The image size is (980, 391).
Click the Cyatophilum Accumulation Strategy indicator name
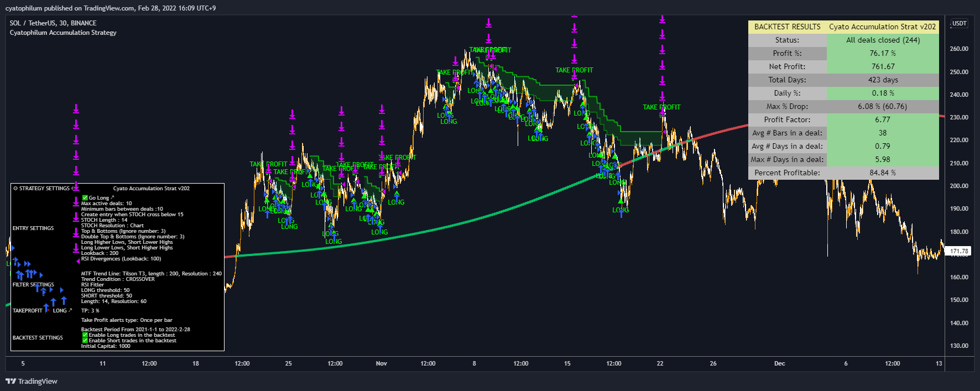(x=63, y=33)
